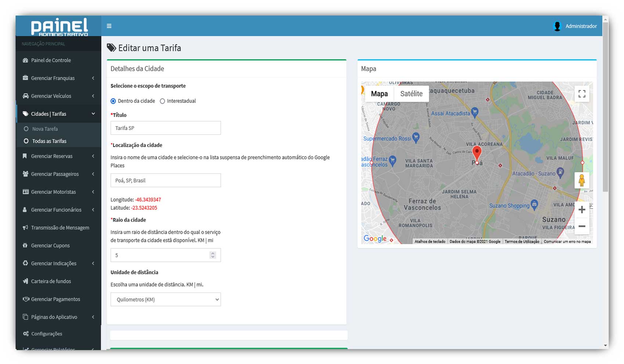Expand Gerenciar Motoristas submenu chevron
Screen dimensions: 624x364
point(93,192)
